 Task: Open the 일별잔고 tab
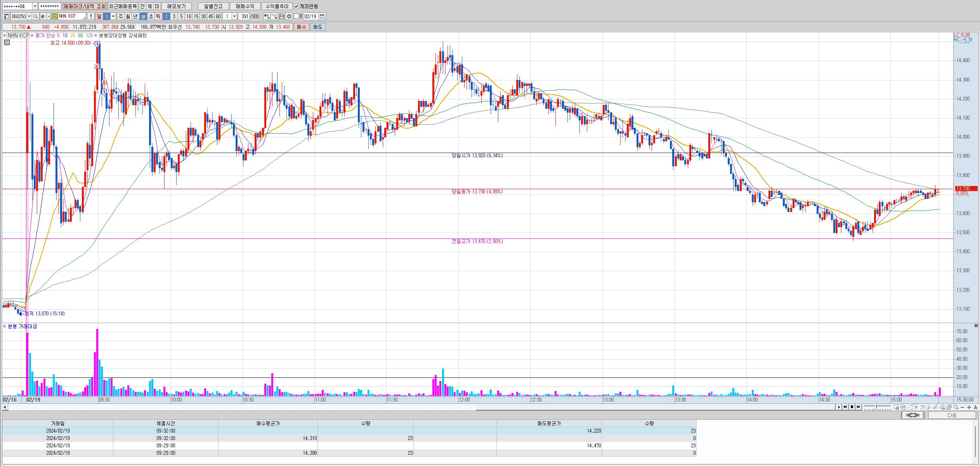(x=213, y=6)
